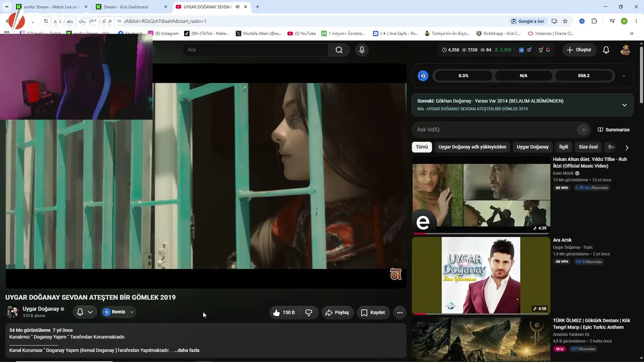Click the Abone Ol watermark on video
Screen dimensions: 644x362
(x=396, y=274)
